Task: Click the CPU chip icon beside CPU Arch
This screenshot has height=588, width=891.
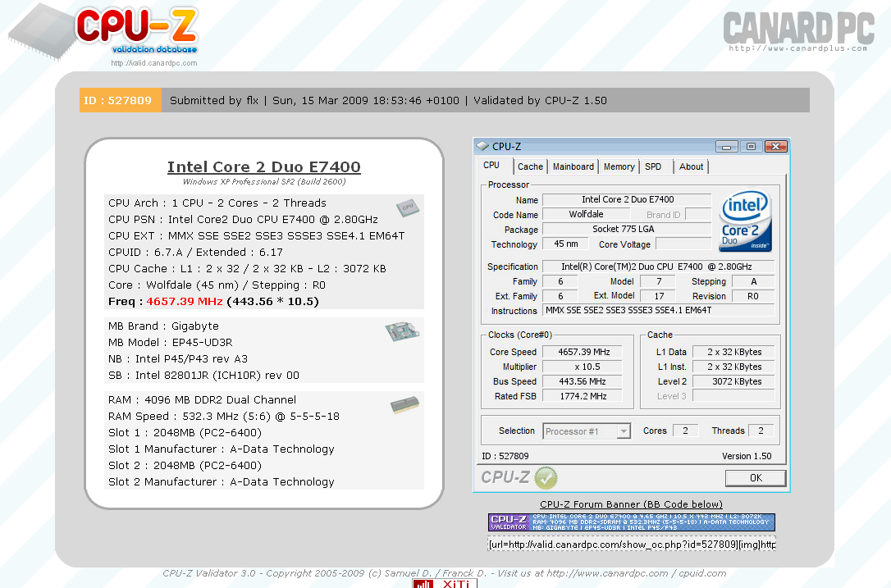Action: click(408, 207)
